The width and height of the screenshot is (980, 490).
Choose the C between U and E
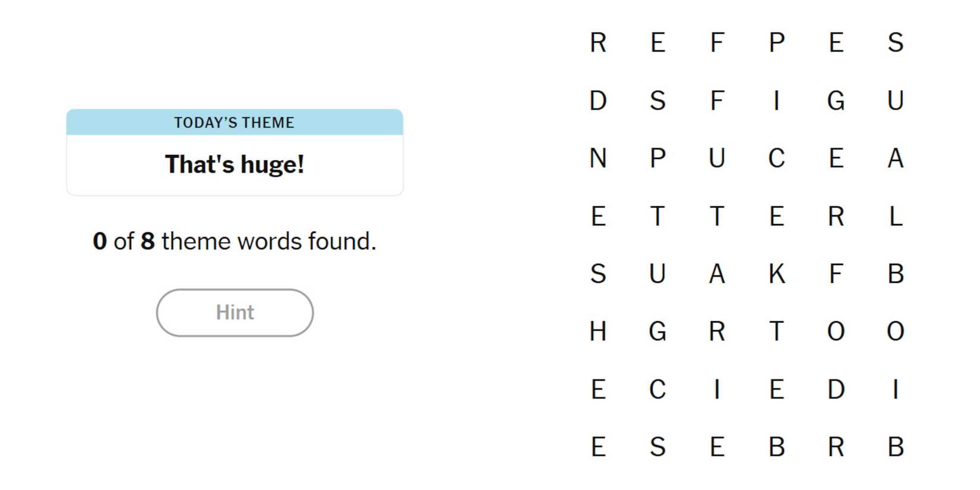click(x=776, y=159)
